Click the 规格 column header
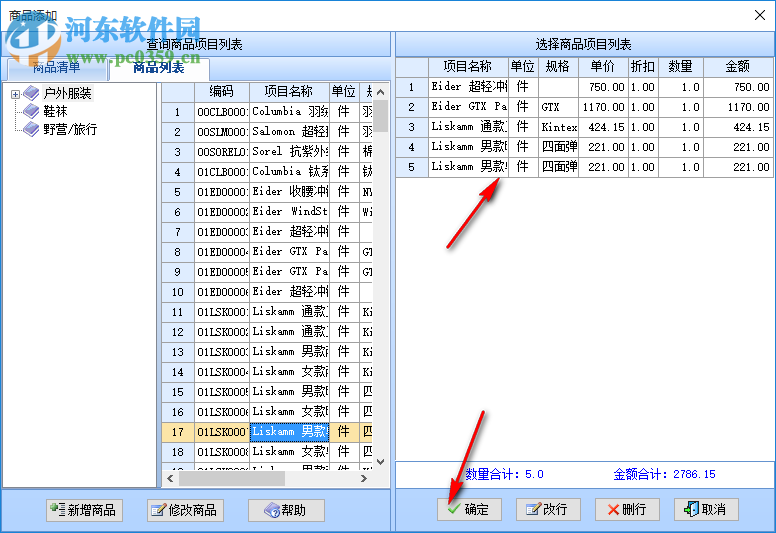 tap(558, 67)
